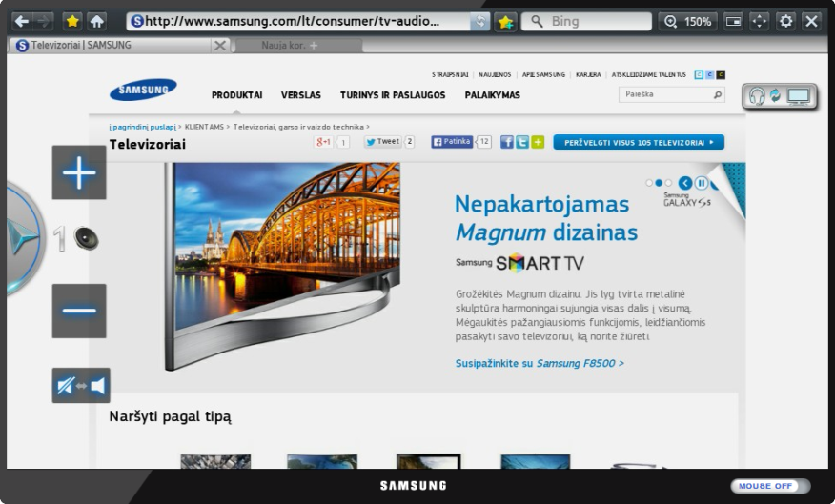This screenshot has height=504, width=835.
Task: Open the PRODUKTAI menu
Action: click(x=237, y=95)
